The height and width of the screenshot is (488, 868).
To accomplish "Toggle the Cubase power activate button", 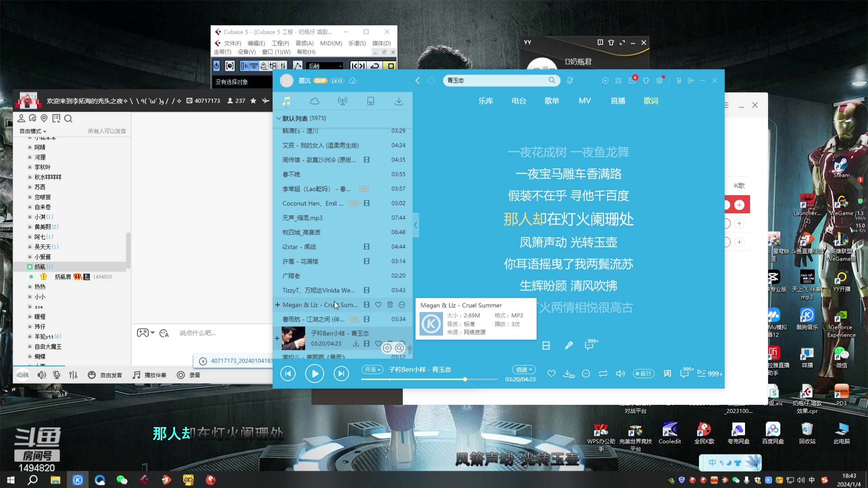I will [x=217, y=66].
